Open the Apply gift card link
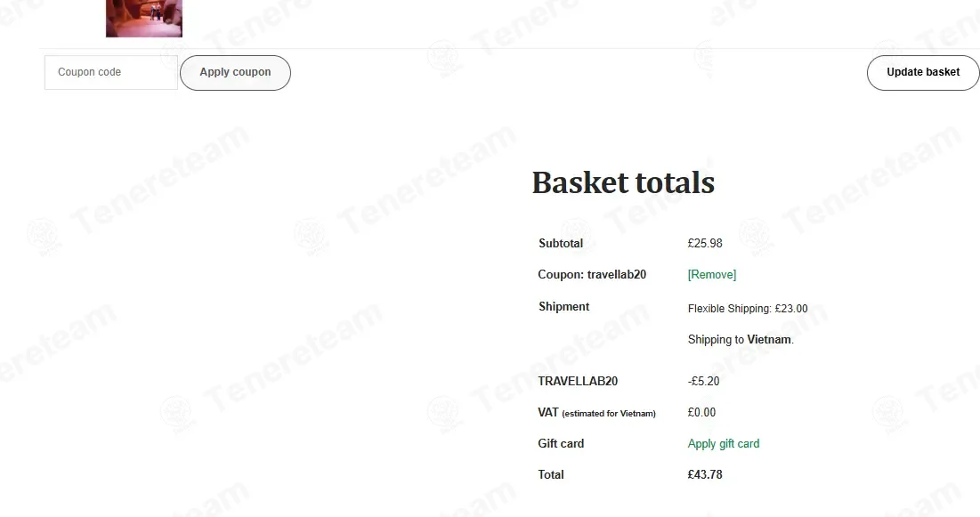Image resolution: width=980 pixels, height=517 pixels. pyautogui.click(x=723, y=443)
